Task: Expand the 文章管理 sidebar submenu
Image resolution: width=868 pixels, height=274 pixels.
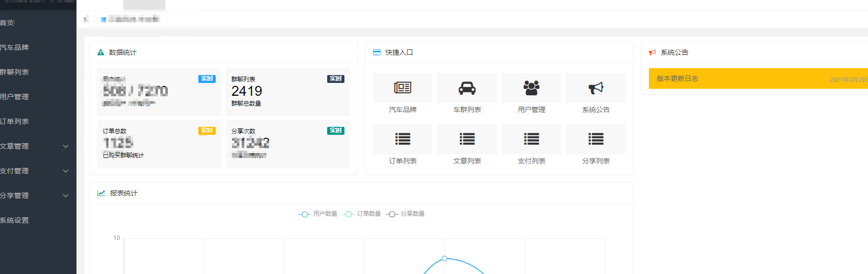Action: click(x=36, y=146)
